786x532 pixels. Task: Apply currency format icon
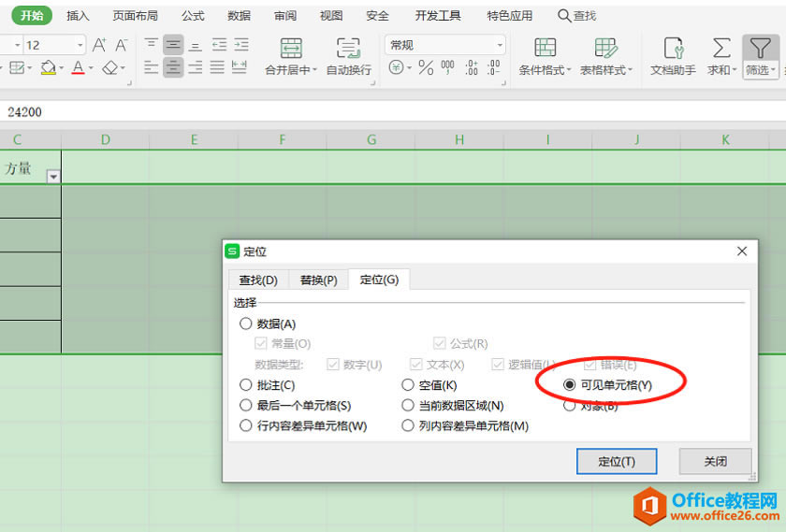pyautogui.click(x=396, y=66)
